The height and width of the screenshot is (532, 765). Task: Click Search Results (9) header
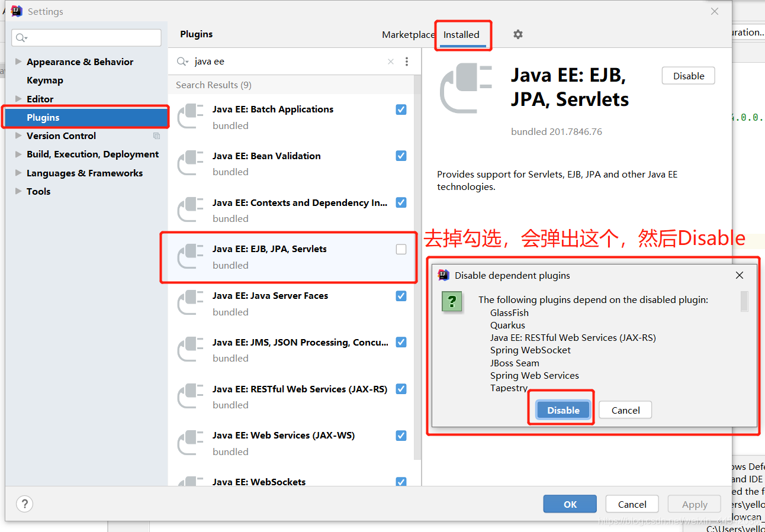[214, 85]
